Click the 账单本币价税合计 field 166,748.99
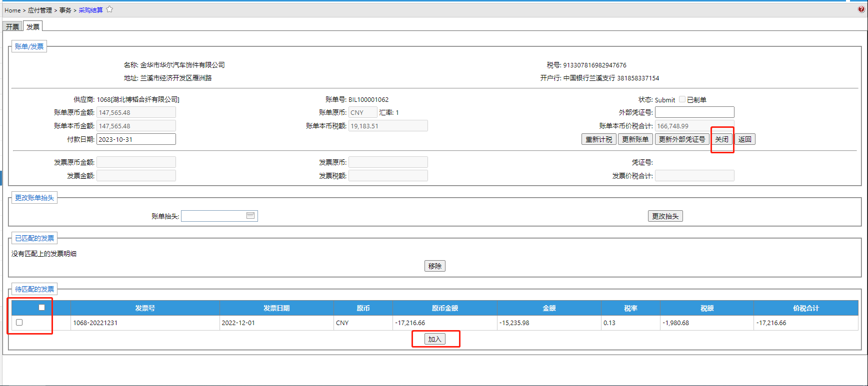Screen dimensions: 868x386 (x=694, y=126)
